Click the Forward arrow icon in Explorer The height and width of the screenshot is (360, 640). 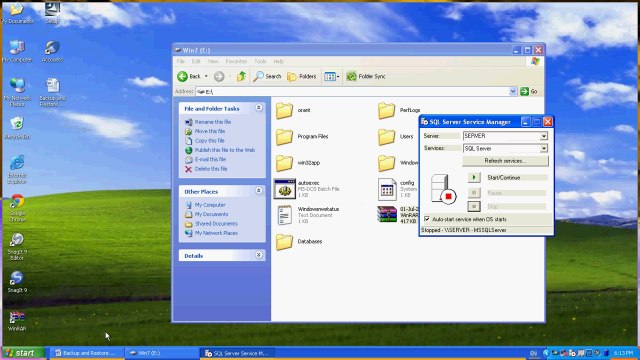tap(219, 76)
